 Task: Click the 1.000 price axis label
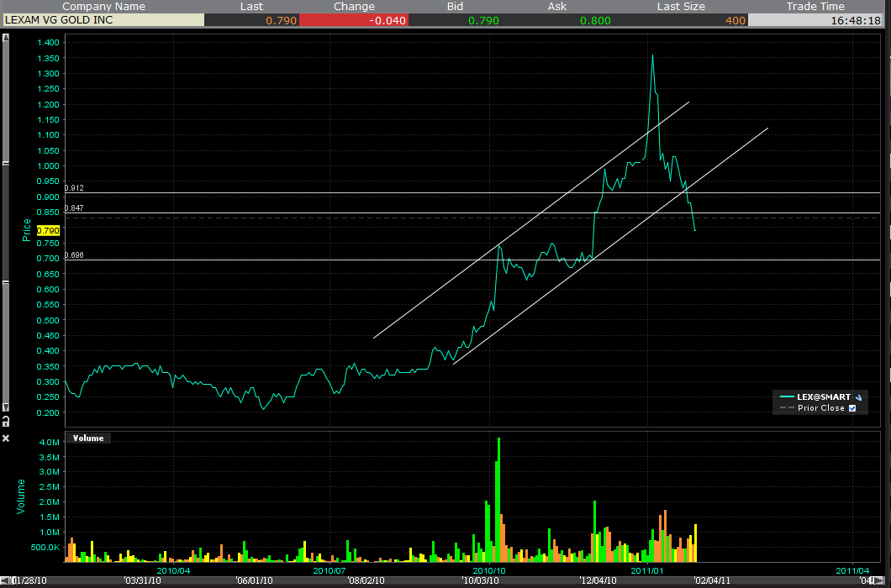[x=48, y=165]
